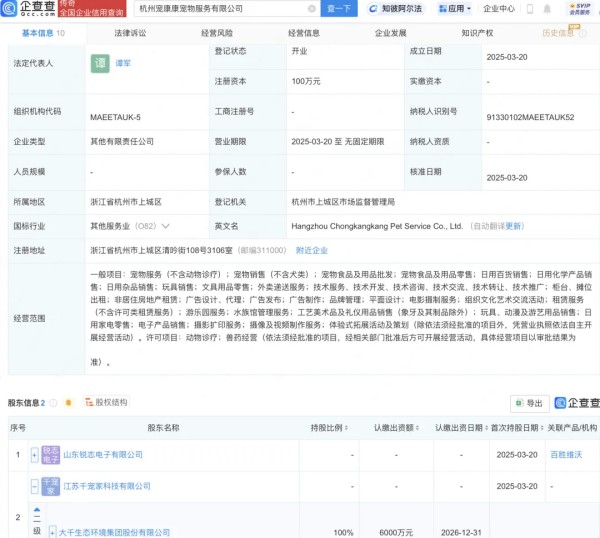Click 更新 link beside English name
This screenshot has height=538, width=600.
point(513,226)
